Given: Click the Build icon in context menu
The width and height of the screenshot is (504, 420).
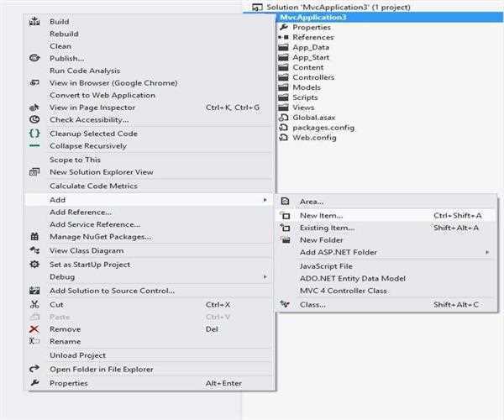Looking at the screenshot, I should (x=34, y=22).
